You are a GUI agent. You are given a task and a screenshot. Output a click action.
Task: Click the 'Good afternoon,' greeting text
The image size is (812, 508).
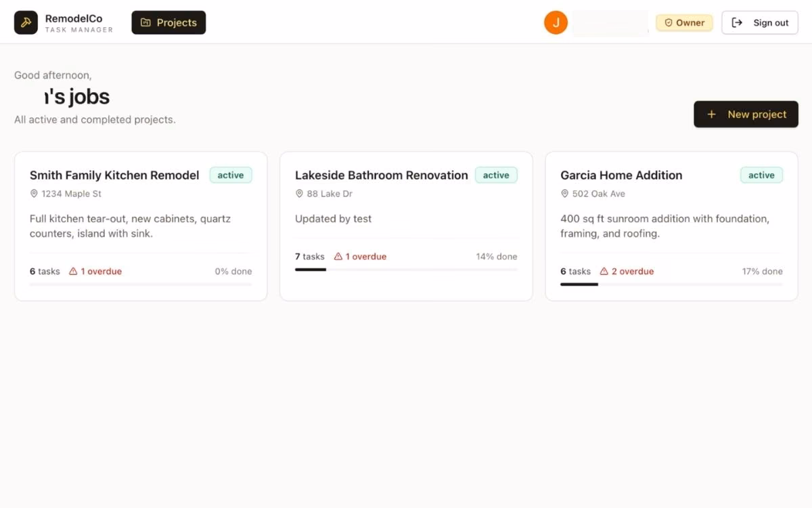point(53,75)
